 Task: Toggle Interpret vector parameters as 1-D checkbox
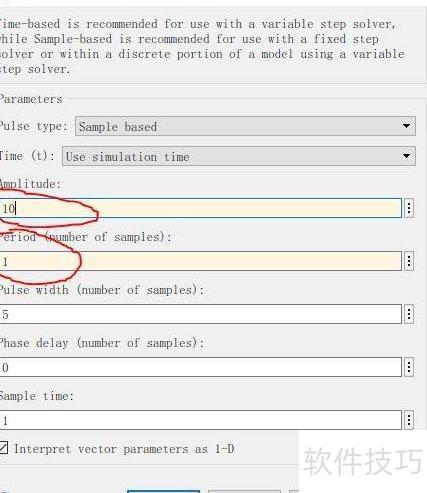click(3, 448)
